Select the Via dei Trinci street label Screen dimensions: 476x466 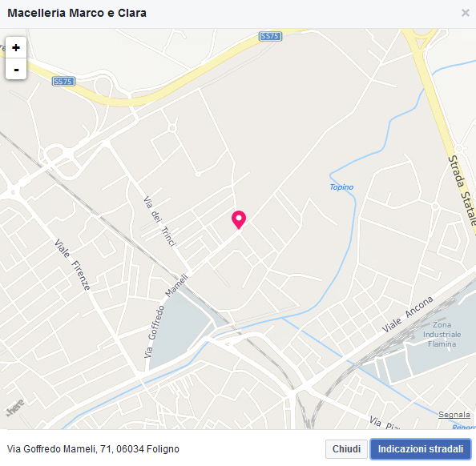159,221
